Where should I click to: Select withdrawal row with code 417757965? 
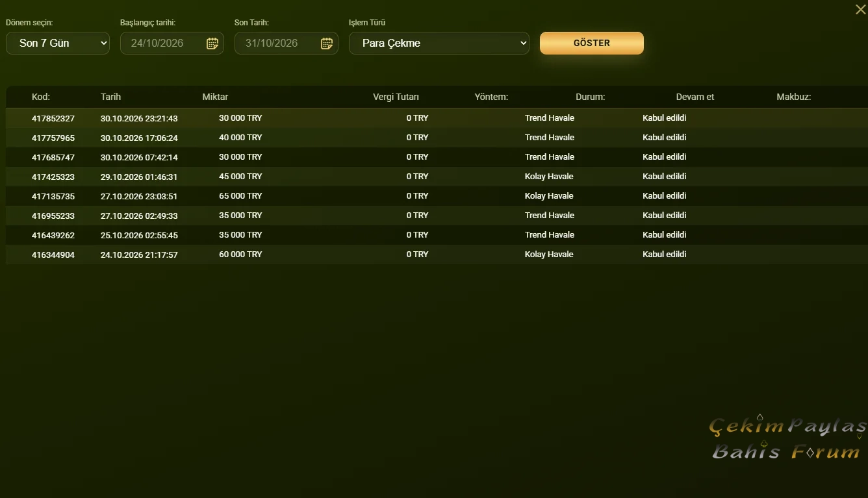437,138
